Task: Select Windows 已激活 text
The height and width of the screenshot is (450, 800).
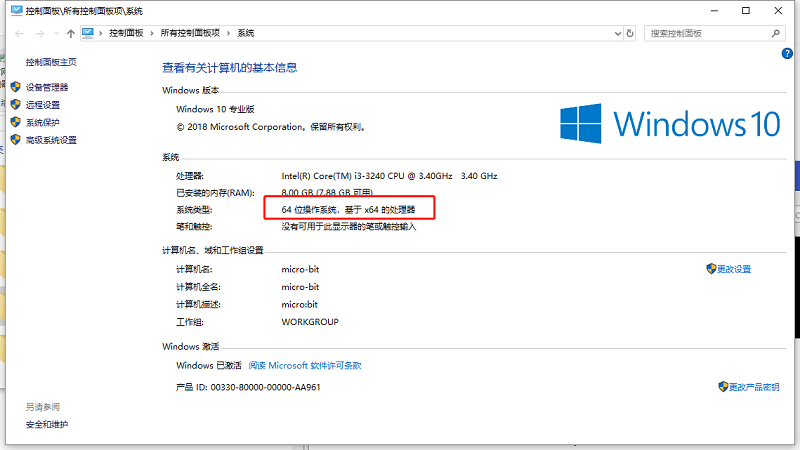Action: pyautogui.click(x=209, y=365)
